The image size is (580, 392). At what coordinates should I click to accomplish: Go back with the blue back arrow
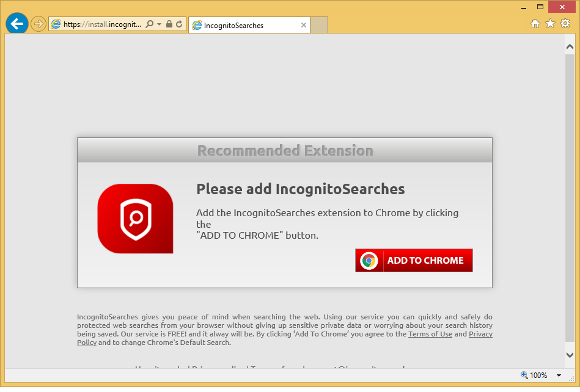(x=17, y=24)
